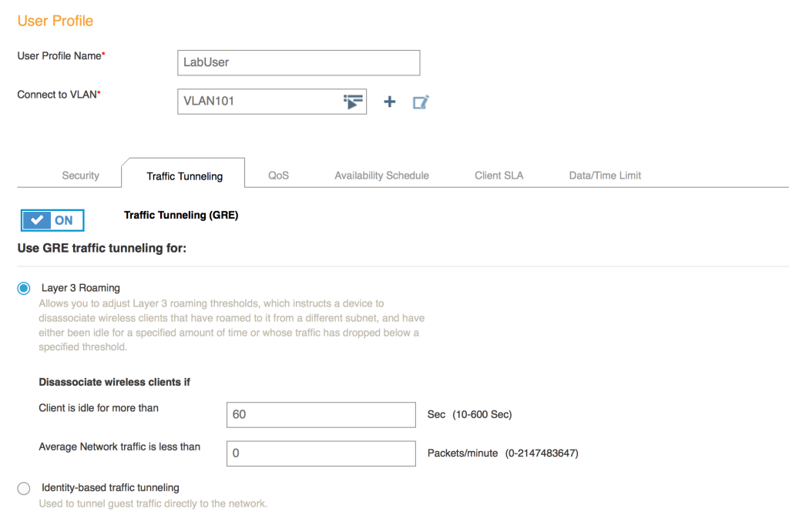Click the average network traffic field
The image size is (789, 532).
pos(321,453)
